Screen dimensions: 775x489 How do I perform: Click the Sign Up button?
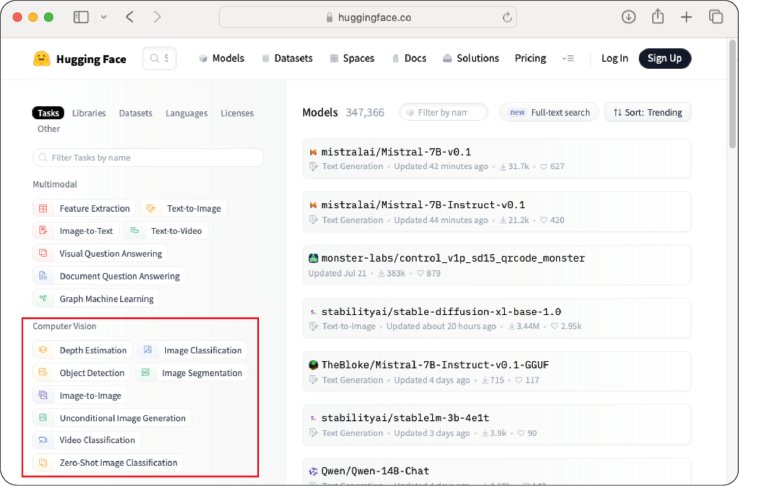tap(664, 59)
